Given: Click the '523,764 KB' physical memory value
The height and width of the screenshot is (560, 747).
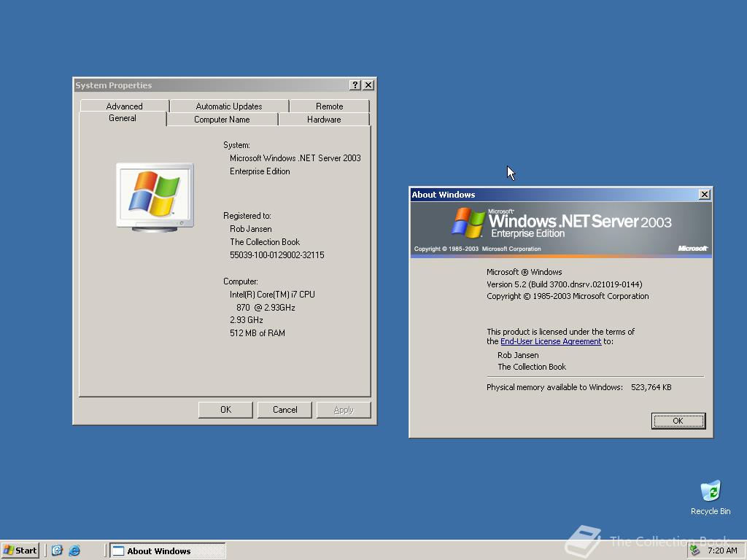Looking at the screenshot, I should [x=651, y=387].
